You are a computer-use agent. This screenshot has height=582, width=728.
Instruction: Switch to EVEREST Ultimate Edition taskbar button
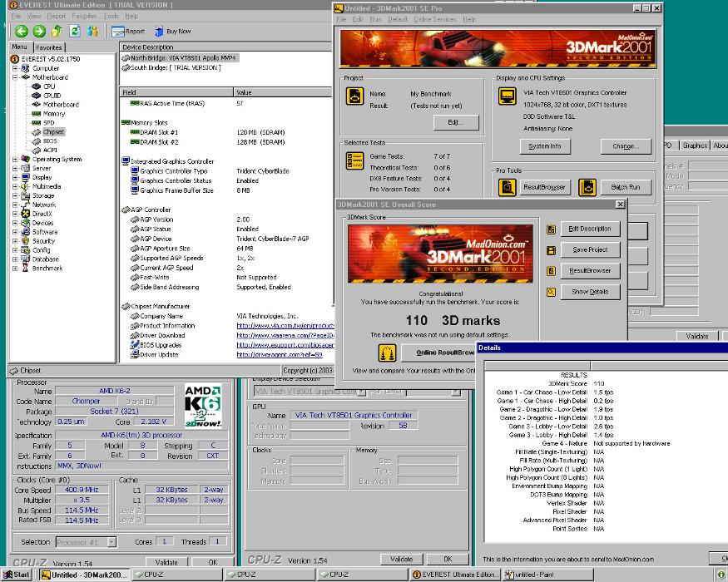pos(455,575)
